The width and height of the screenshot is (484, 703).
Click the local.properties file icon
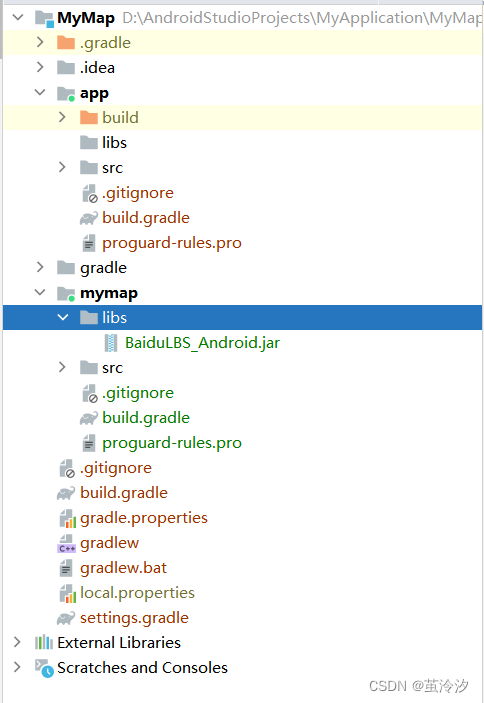tap(68, 593)
